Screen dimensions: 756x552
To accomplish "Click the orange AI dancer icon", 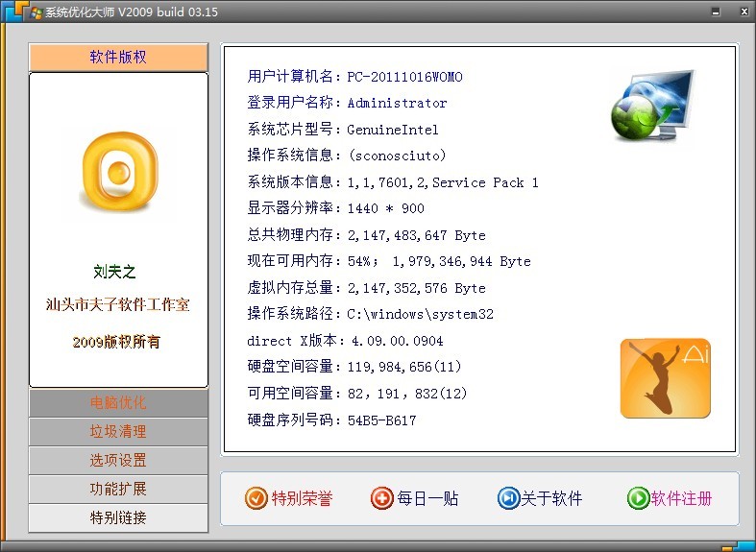I will [665, 378].
